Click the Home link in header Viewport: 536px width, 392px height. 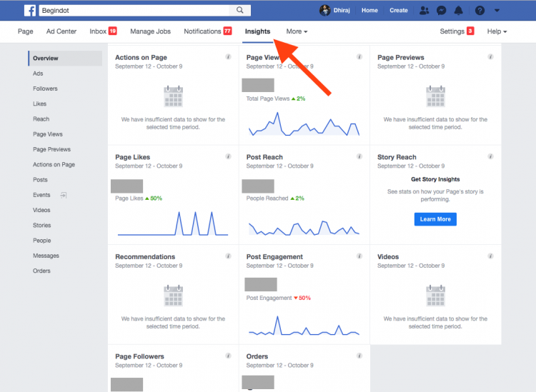(369, 11)
